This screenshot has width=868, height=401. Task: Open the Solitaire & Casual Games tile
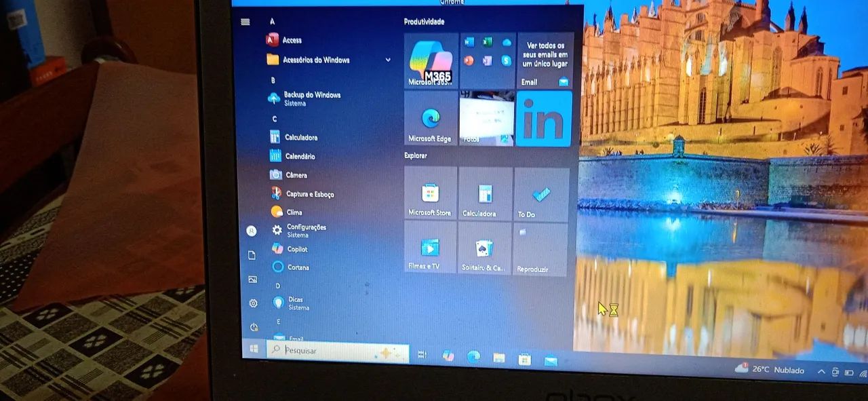(x=485, y=248)
